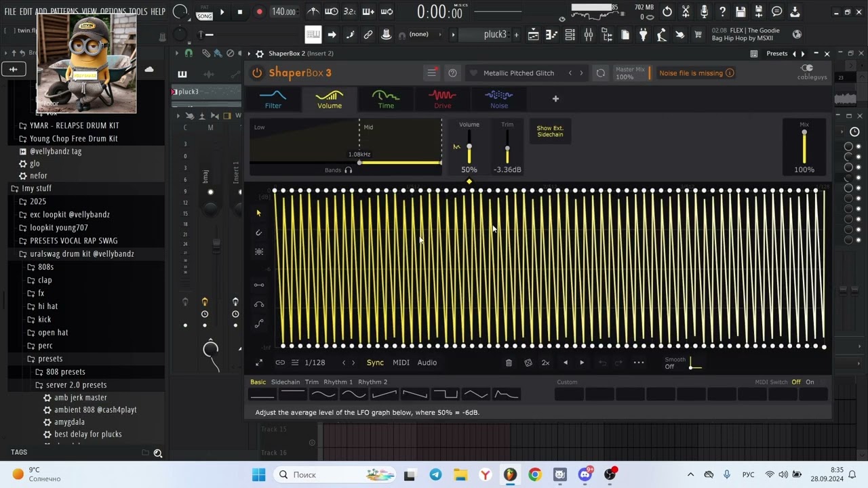Click the 2x double wave button

pos(545,363)
